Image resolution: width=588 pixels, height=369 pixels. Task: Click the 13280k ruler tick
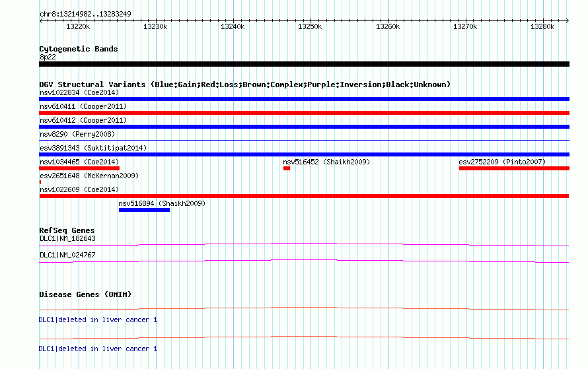pyautogui.click(x=542, y=26)
